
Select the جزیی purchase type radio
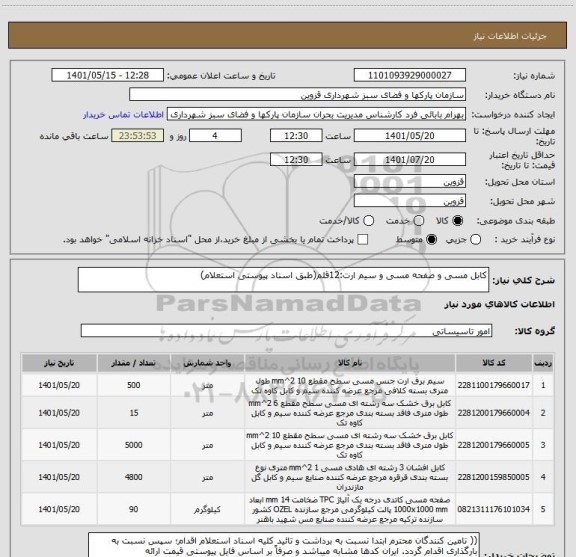pos(475,240)
